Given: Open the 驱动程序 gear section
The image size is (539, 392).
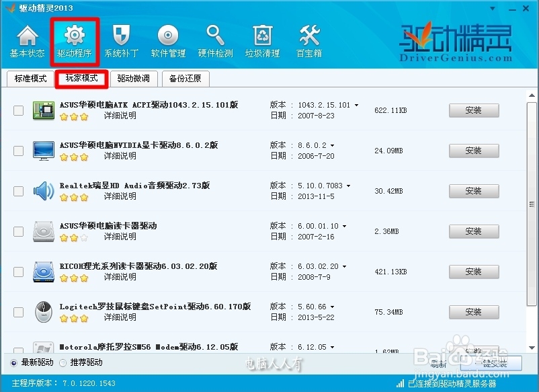Looking at the screenshot, I should pos(75,42).
